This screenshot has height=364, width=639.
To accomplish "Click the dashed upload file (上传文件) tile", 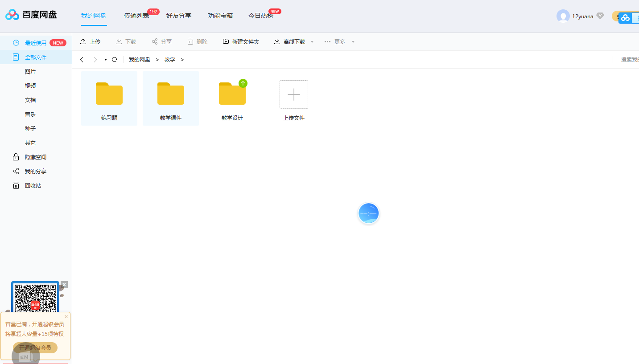I will click(294, 94).
